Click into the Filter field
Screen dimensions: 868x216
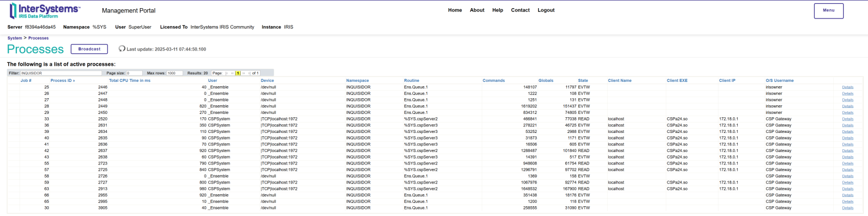point(61,73)
